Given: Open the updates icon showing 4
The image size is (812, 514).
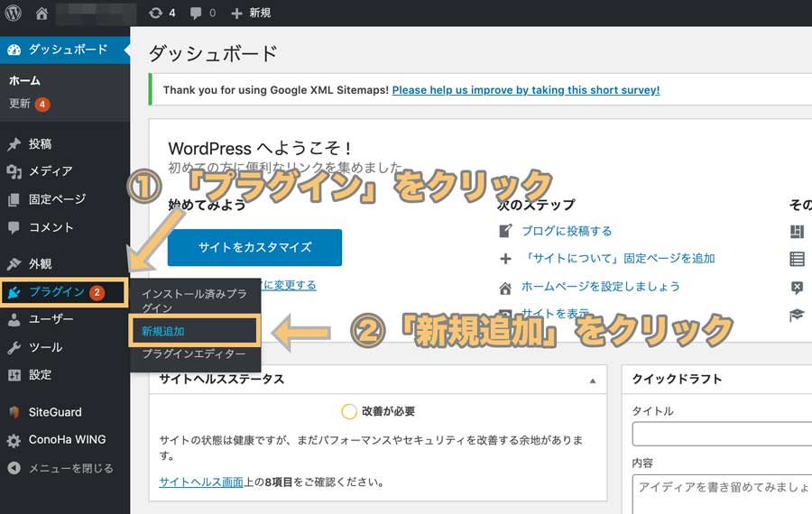Looking at the screenshot, I should click(155, 13).
